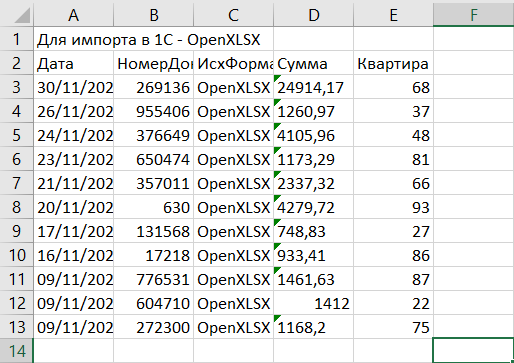Select sum cell 4105,96
This screenshot has height=363, width=514.
click(x=313, y=135)
